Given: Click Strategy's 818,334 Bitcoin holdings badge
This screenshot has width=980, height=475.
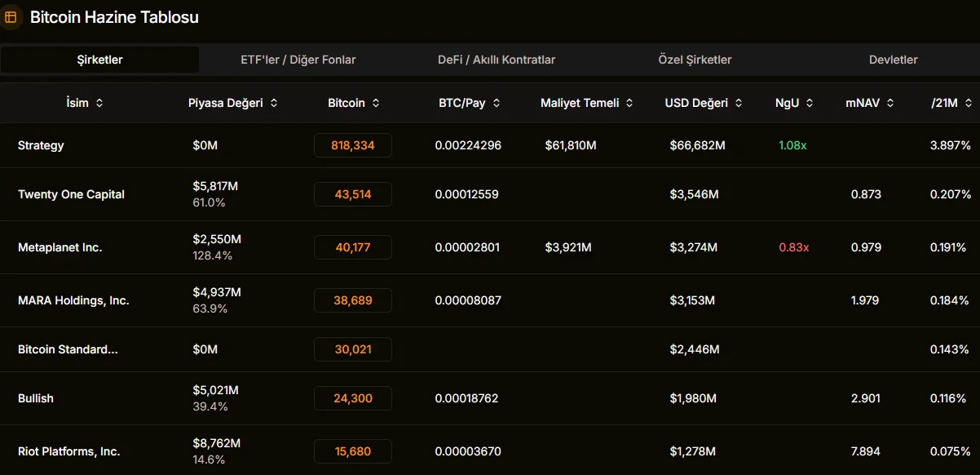Looking at the screenshot, I should pyautogui.click(x=353, y=145).
